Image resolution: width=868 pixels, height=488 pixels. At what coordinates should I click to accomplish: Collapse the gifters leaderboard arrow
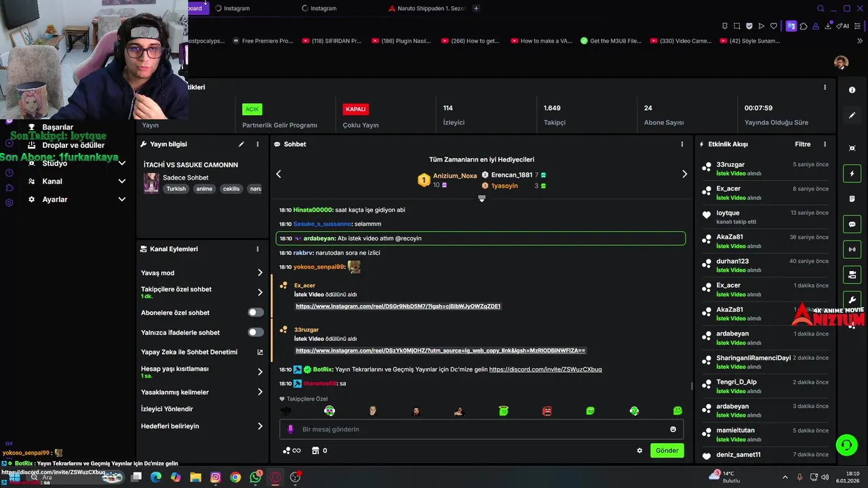click(x=481, y=199)
